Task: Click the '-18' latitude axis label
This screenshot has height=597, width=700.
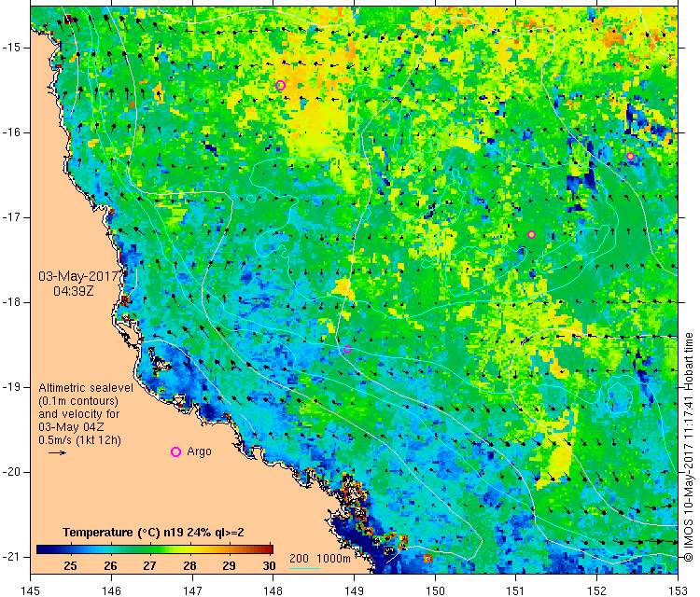Action: click(10, 302)
